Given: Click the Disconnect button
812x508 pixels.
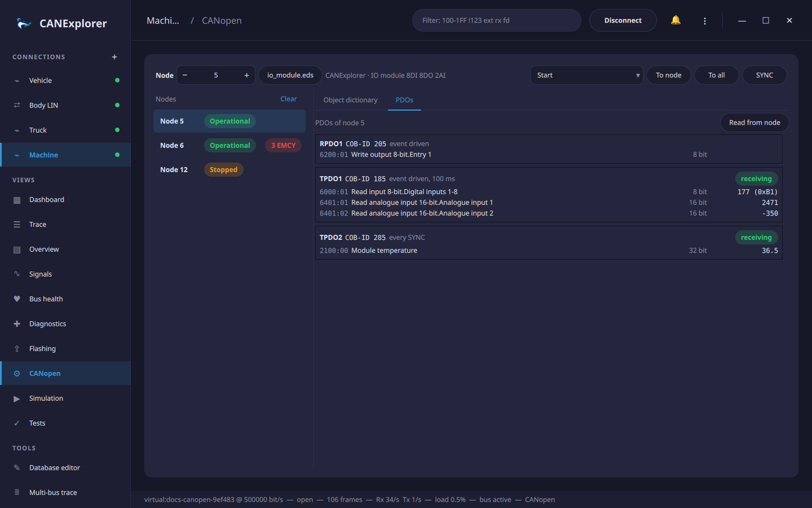Looking at the screenshot, I should (x=623, y=20).
